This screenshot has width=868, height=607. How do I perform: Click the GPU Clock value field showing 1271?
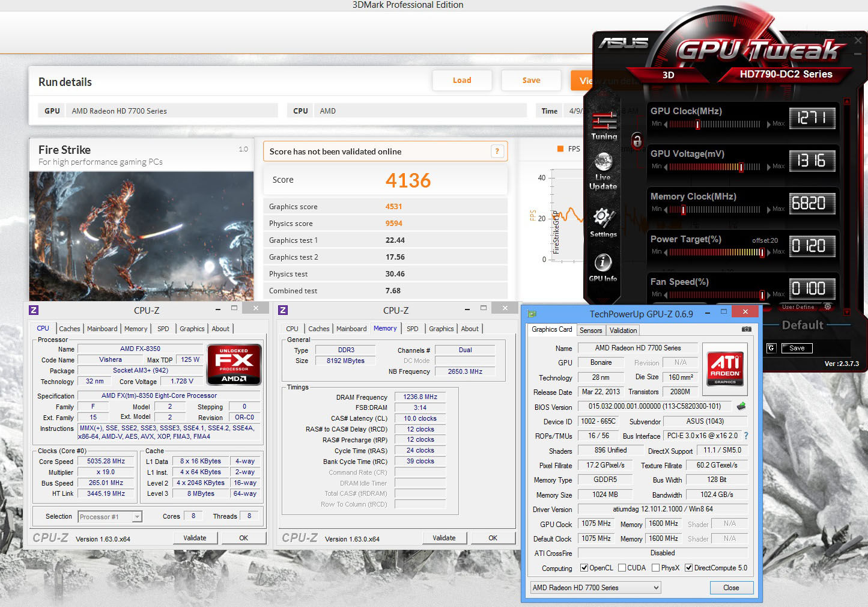(x=812, y=118)
